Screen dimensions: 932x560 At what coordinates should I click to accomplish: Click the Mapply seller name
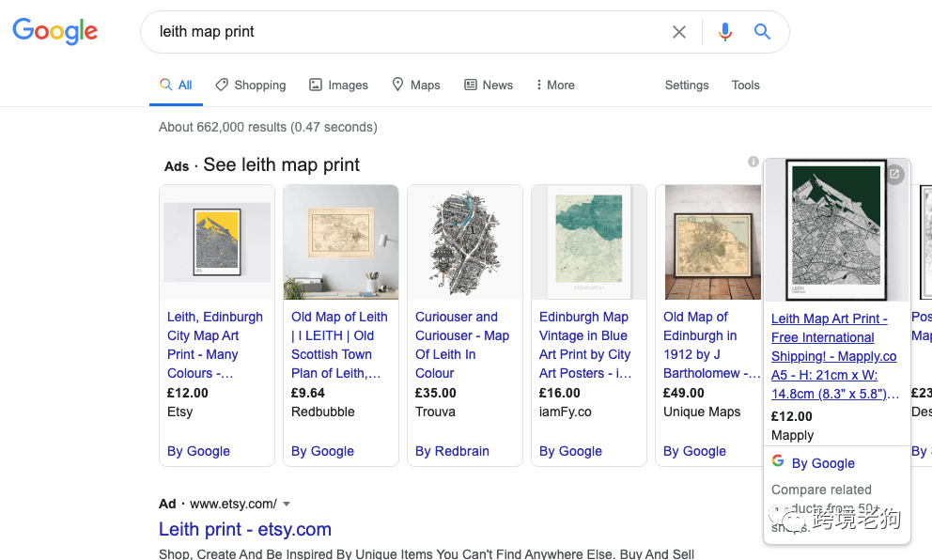pyautogui.click(x=792, y=435)
